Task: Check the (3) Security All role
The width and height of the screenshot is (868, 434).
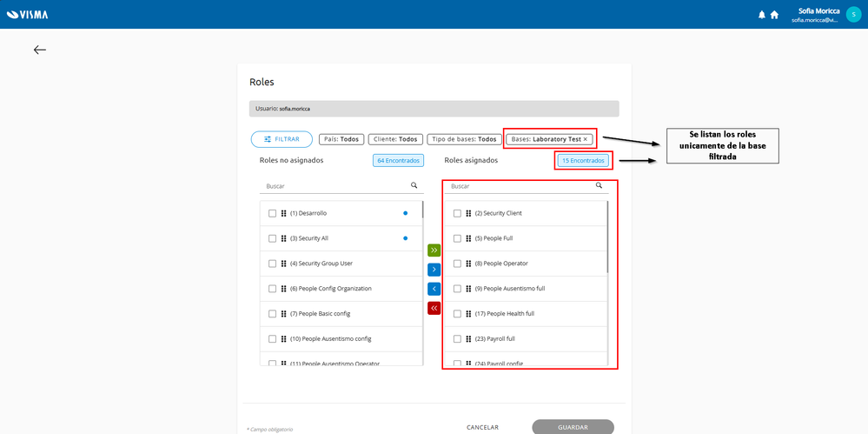Action: pyautogui.click(x=272, y=238)
